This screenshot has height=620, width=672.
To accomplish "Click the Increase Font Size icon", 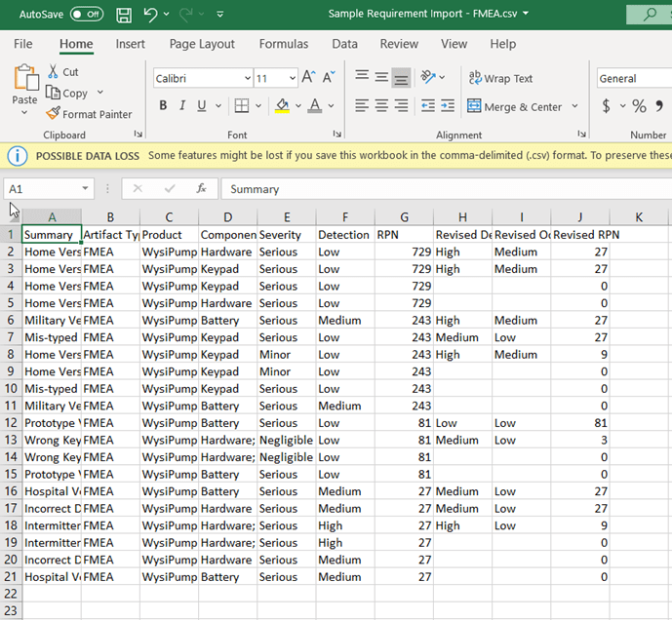I will (309, 78).
